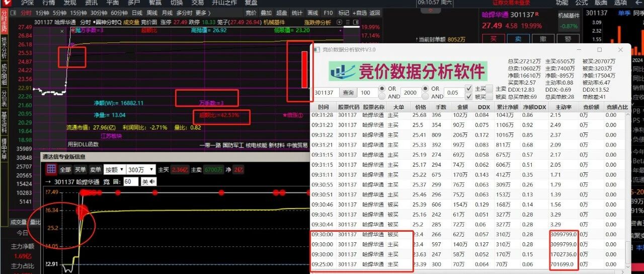Check the 主卖 checkbox

[491, 89]
